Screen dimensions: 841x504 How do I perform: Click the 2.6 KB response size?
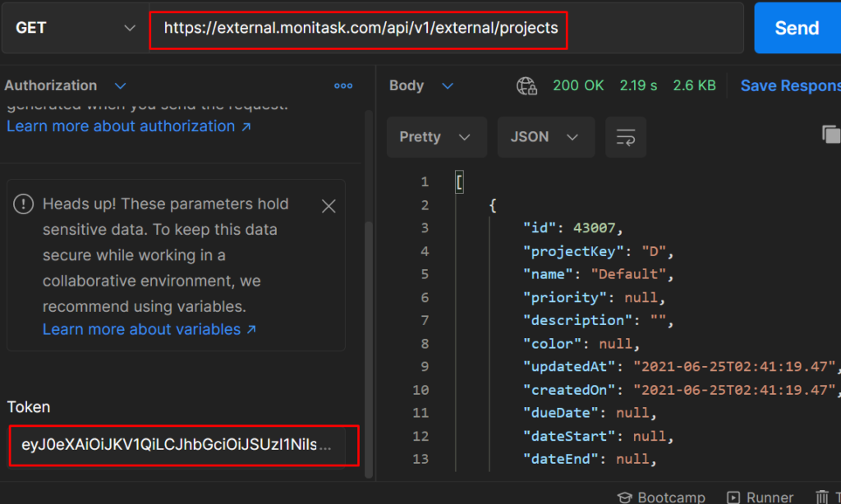(x=694, y=86)
